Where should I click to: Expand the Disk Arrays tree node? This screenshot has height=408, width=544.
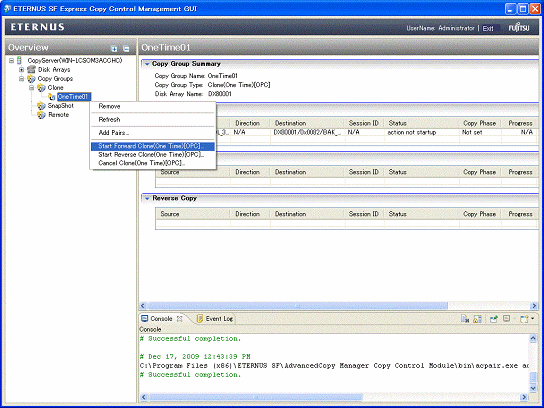point(22,69)
